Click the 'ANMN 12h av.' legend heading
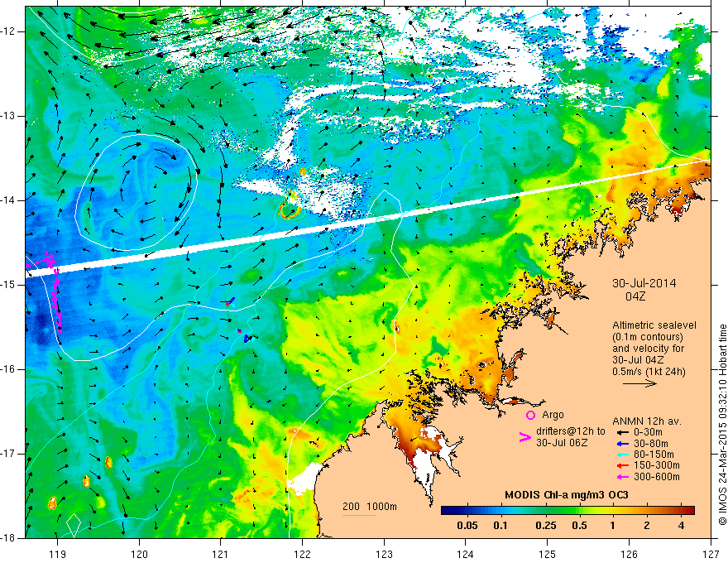Screen dimensions: 728x563 647,421
